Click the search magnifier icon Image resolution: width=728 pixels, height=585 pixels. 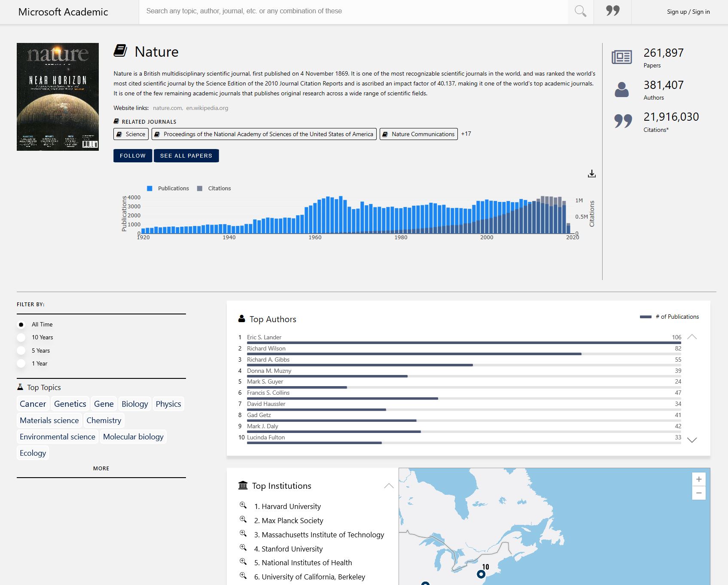click(x=580, y=12)
